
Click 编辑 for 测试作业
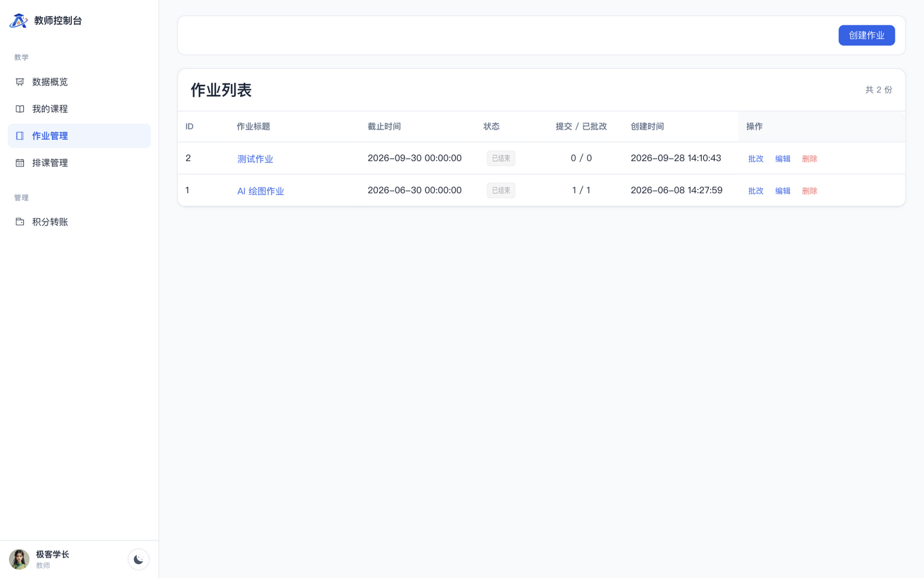coord(783,159)
